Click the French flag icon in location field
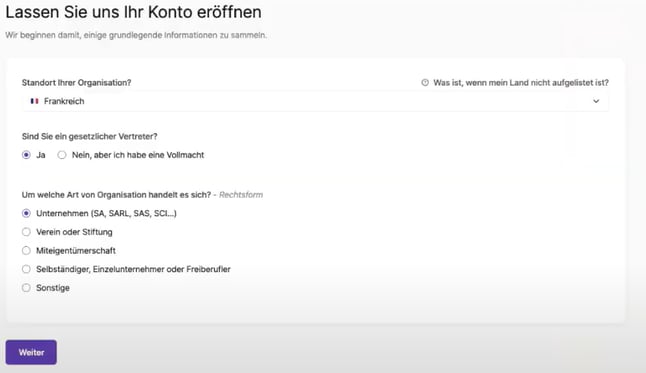 click(x=35, y=101)
